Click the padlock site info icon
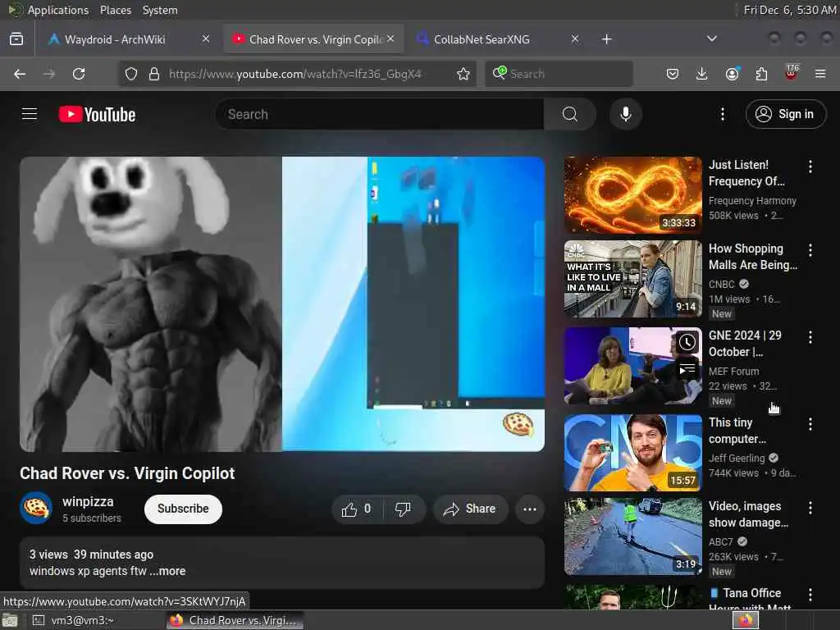The width and height of the screenshot is (840, 630). 154,74
